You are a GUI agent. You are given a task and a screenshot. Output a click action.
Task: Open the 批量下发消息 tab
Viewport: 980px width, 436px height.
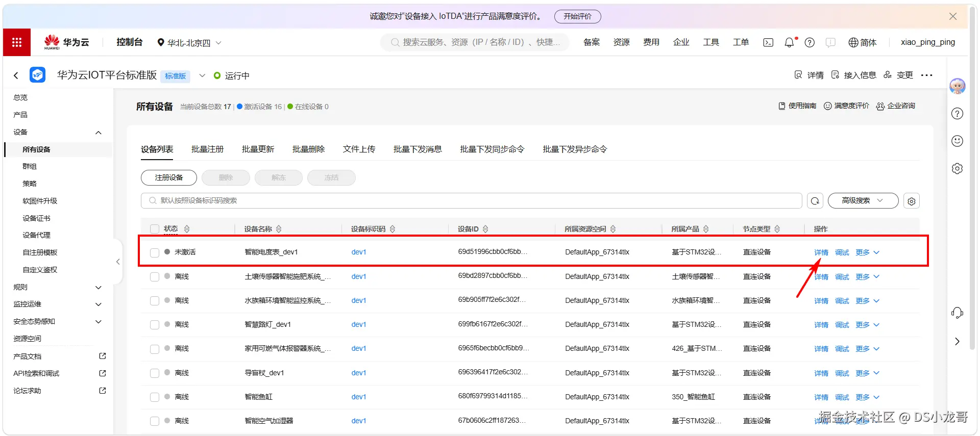[x=418, y=149]
